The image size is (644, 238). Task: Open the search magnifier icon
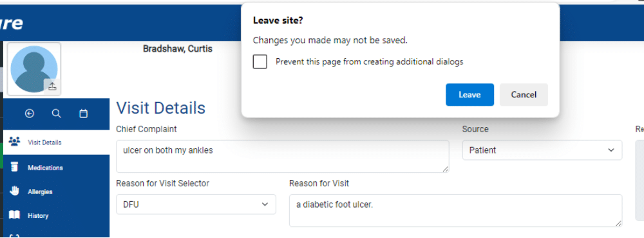click(57, 114)
